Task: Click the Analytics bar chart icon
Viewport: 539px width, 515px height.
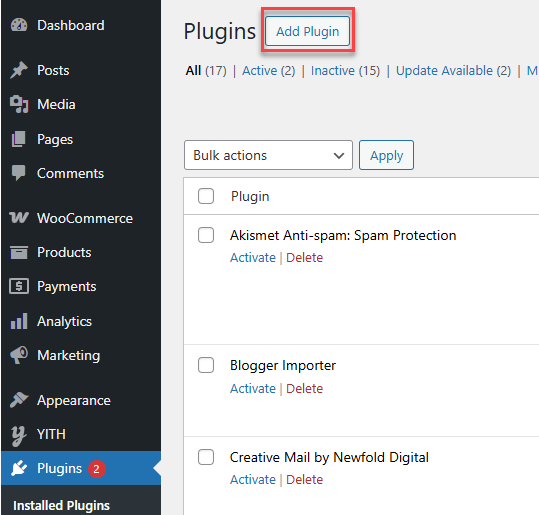Action: (19, 321)
